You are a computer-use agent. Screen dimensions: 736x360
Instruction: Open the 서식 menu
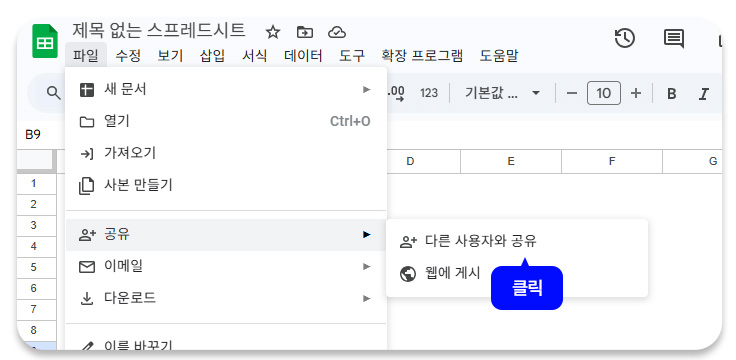pos(254,56)
